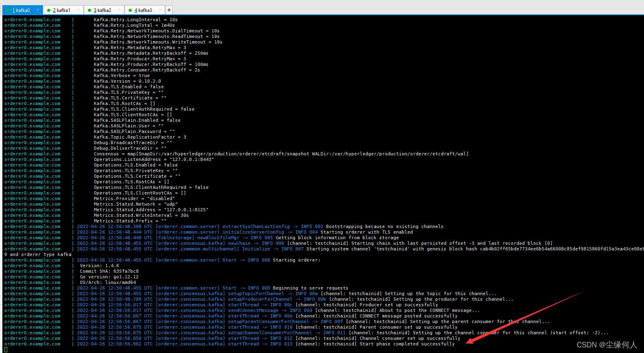This screenshot has width=644, height=353.
Task: Click the 'Consensus = map[SnapDir:...' line
Action: [281, 154]
